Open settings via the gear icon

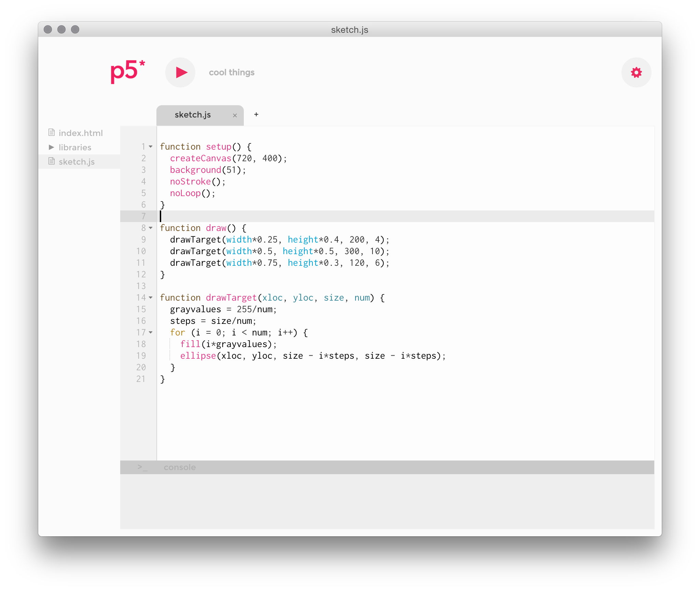coord(636,72)
